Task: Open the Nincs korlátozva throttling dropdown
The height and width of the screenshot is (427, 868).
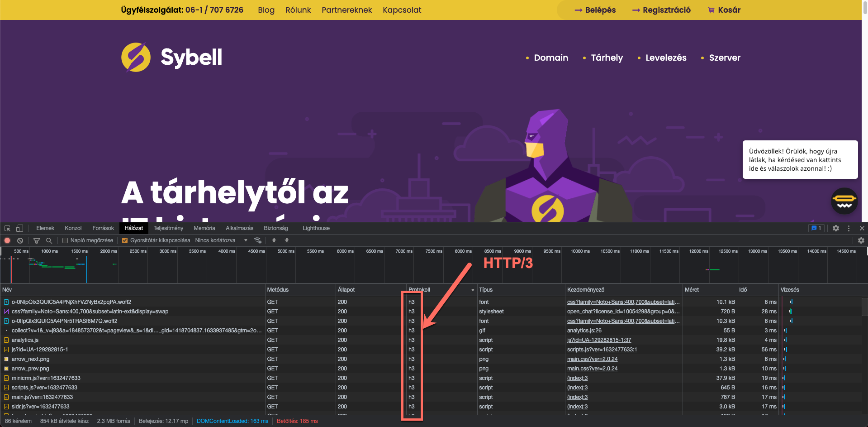Action: (x=221, y=240)
